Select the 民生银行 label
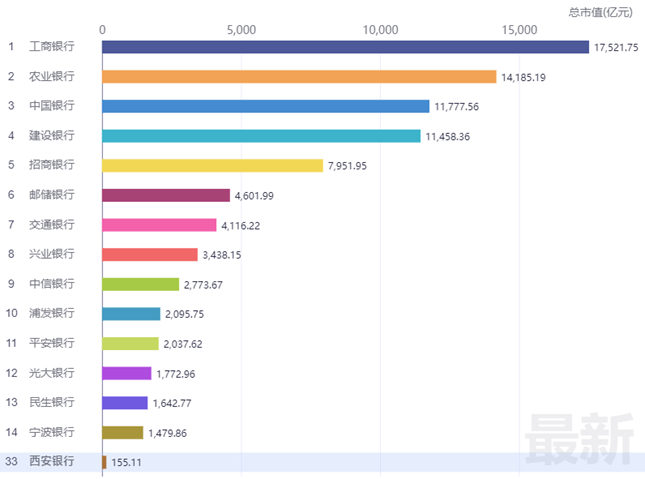 pyautogui.click(x=51, y=402)
